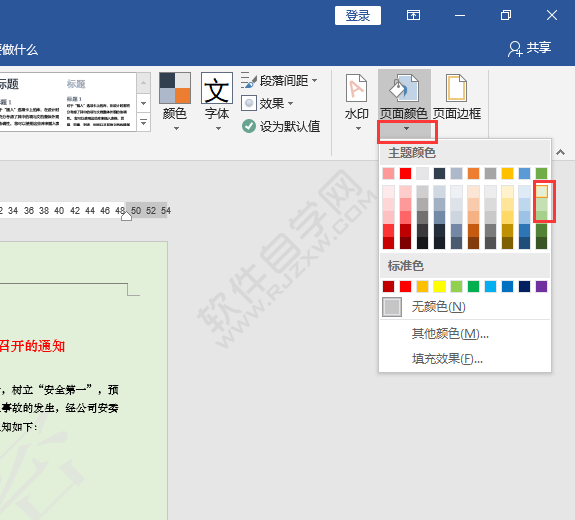The width and height of the screenshot is (575, 520).
Task: Click the "要做什么" tell me box
Action: click(19, 50)
